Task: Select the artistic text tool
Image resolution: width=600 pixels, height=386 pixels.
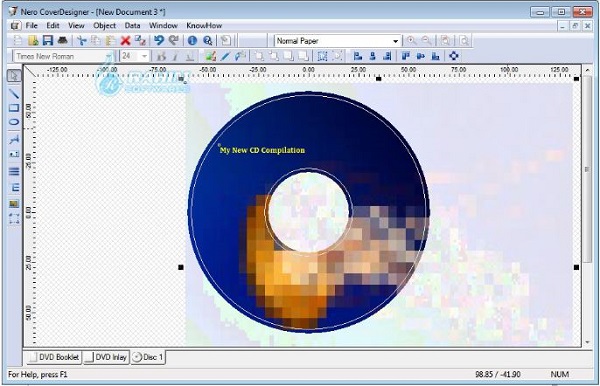Action: (x=14, y=139)
